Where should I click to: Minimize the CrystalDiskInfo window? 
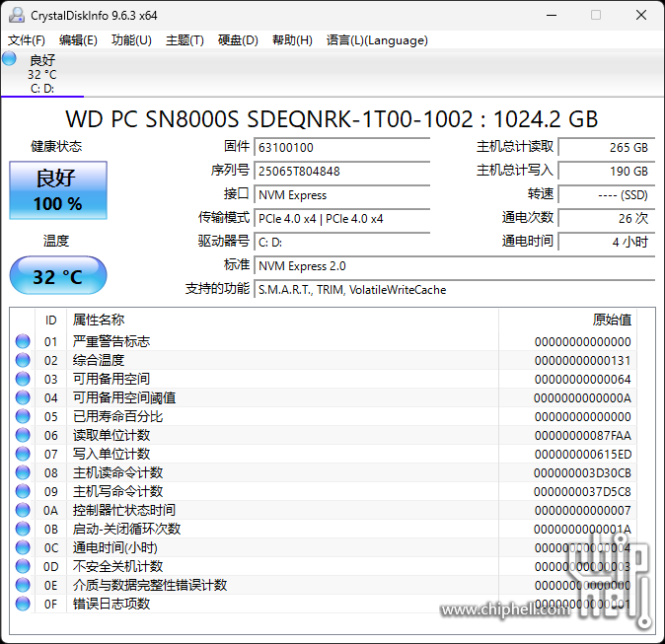(552, 15)
